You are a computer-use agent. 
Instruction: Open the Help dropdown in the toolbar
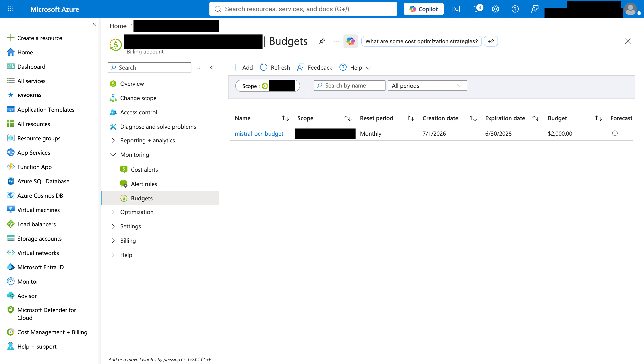click(355, 68)
